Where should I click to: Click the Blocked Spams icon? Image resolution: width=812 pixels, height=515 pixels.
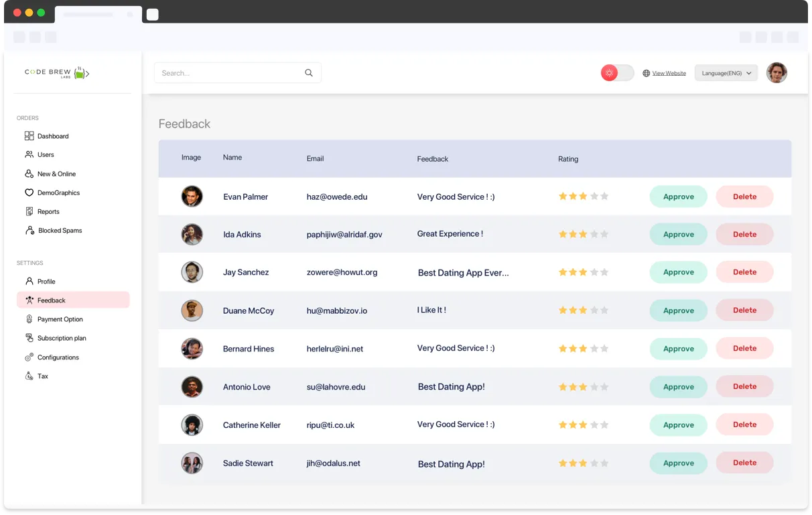tap(29, 230)
